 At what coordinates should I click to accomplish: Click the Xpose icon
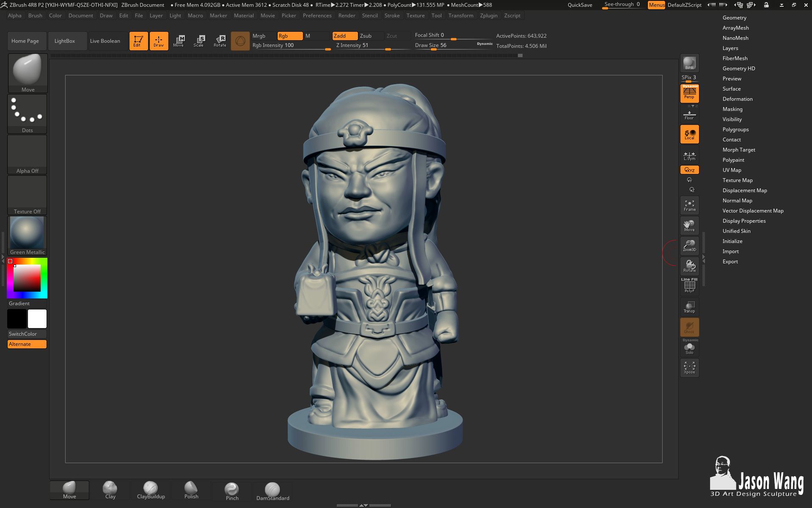pos(689,368)
